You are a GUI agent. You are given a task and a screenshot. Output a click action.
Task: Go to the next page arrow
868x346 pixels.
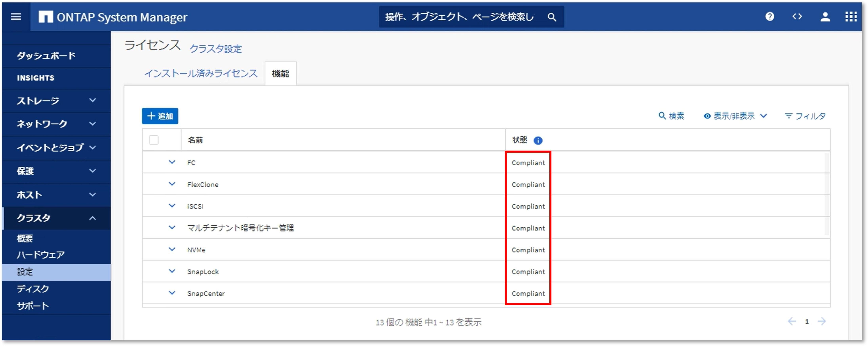822,321
